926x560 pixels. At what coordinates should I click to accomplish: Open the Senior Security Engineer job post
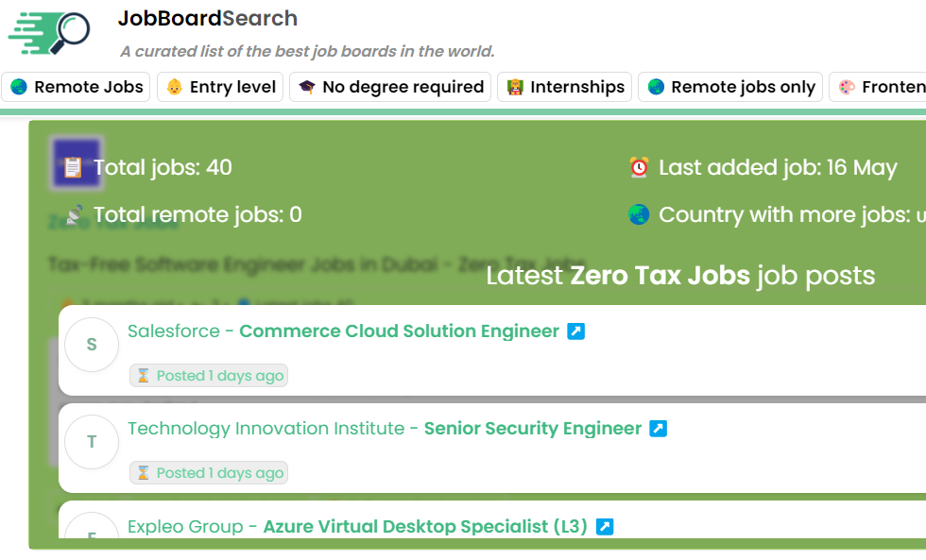click(x=532, y=429)
